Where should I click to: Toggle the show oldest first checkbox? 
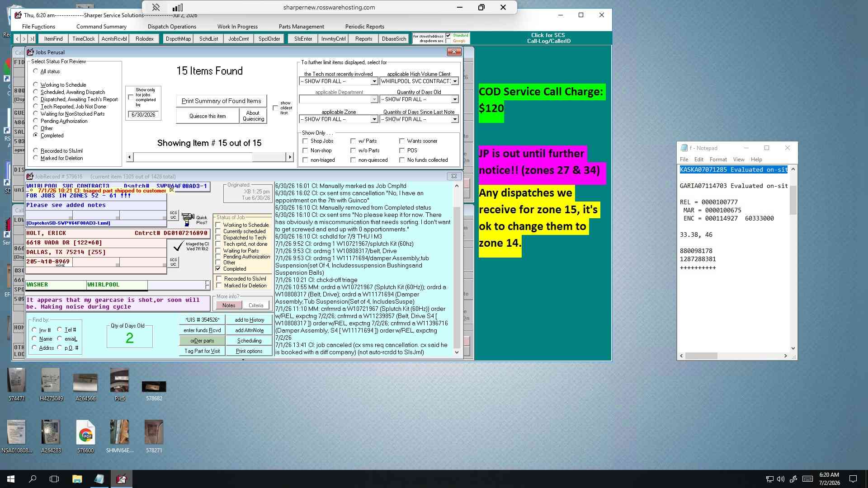tap(275, 108)
